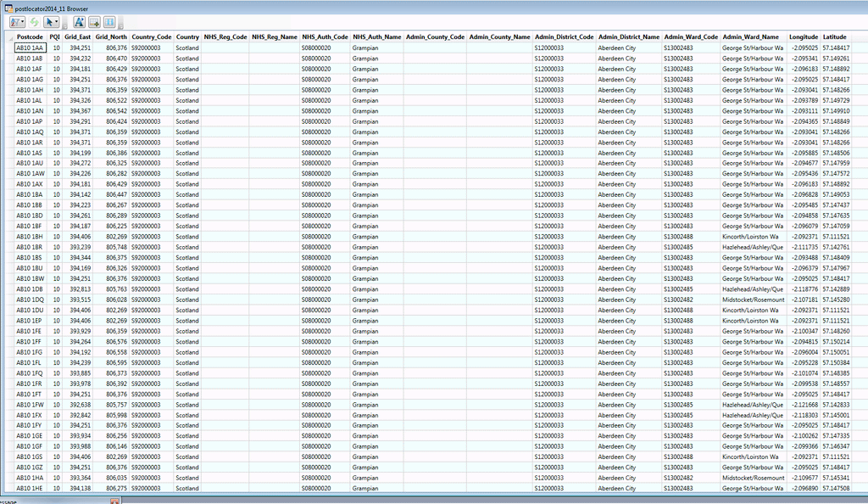Viewport: 868px width, 504px height.
Task: Click the NHS_Reg_Code column header
Action: (x=225, y=37)
